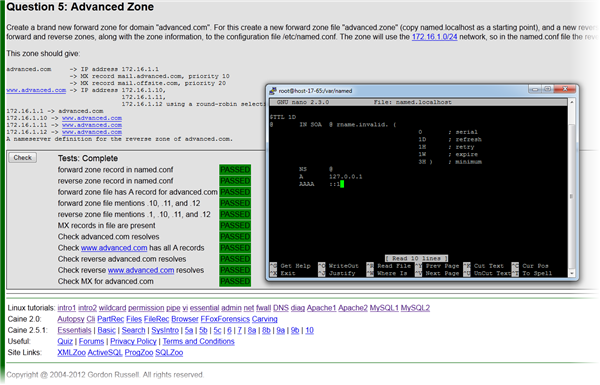Open the ProgZoo site link

139,352
